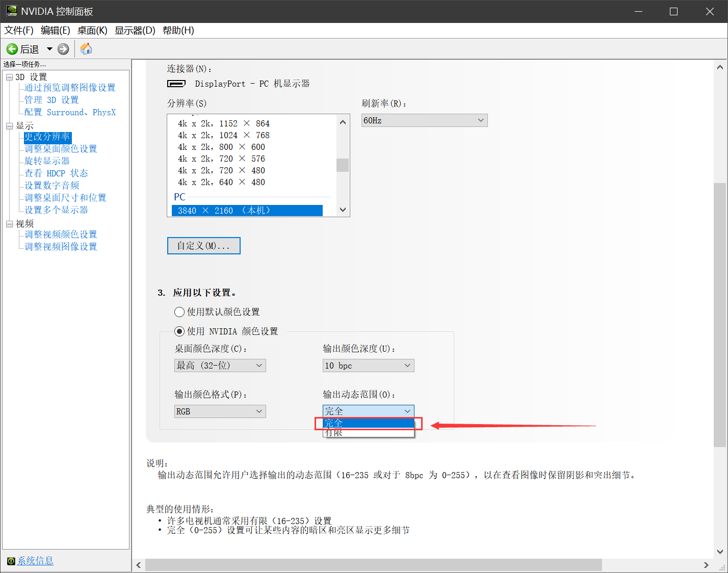
Task: Open the 刷新率 60Hz dropdown
Action: [424, 120]
